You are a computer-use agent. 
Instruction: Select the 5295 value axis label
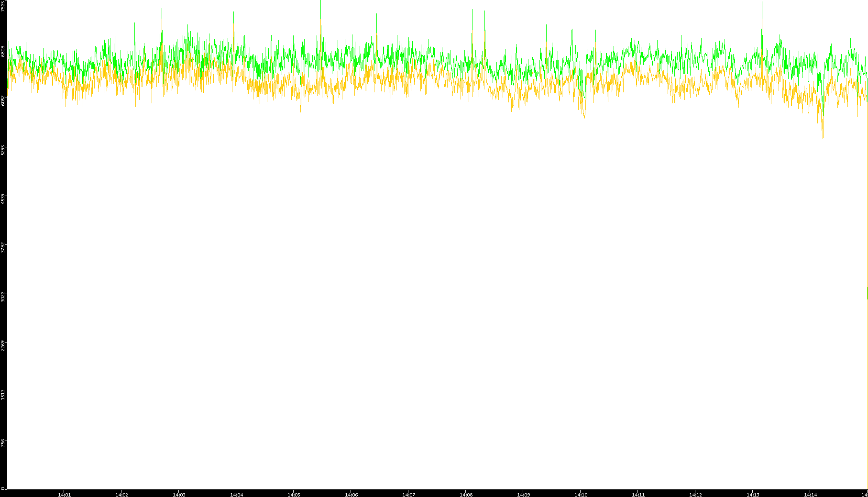point(3,150)
